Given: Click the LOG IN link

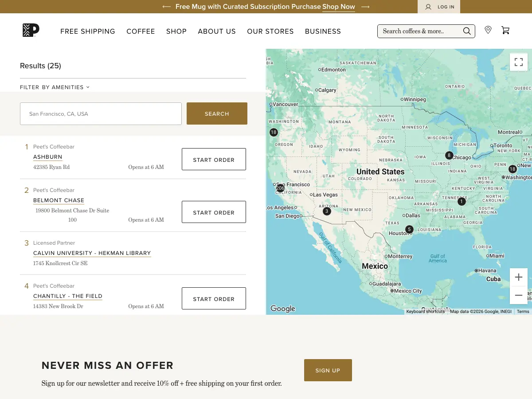Looking at the screenshot, I should pos(446,7).
